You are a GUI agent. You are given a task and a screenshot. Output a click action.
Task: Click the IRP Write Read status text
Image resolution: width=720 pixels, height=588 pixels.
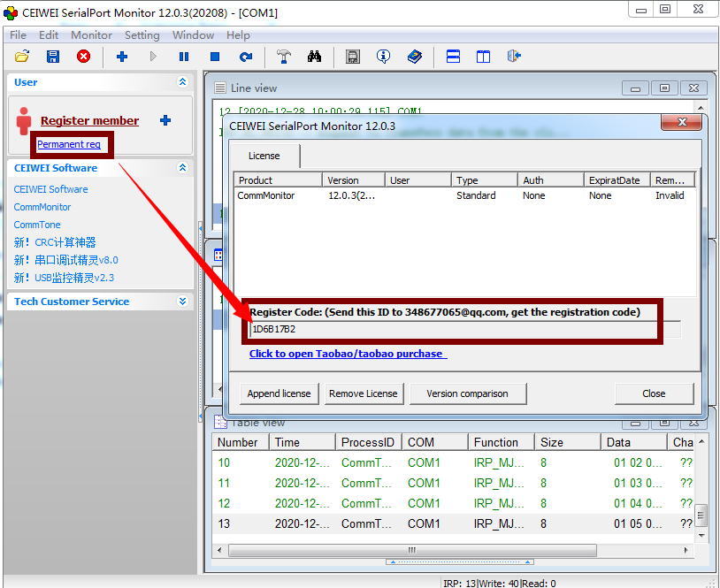[x=499, y=583]
